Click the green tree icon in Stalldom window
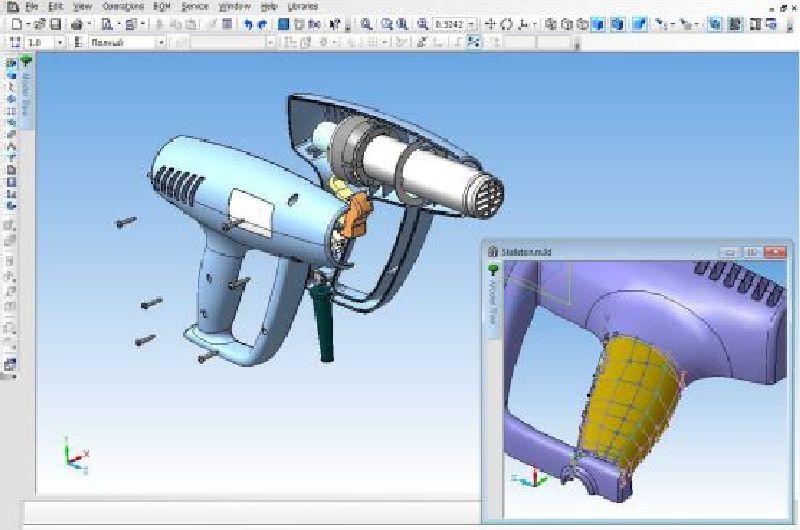The height and width of the screenshot is (530, 800). (493, 269)
